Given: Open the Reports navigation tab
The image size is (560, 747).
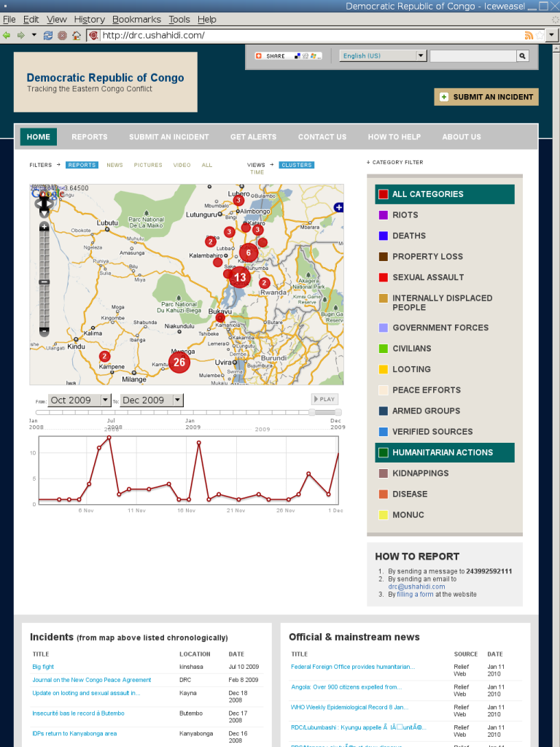Looking at the screenshot, I should click(x=90, y=137).
